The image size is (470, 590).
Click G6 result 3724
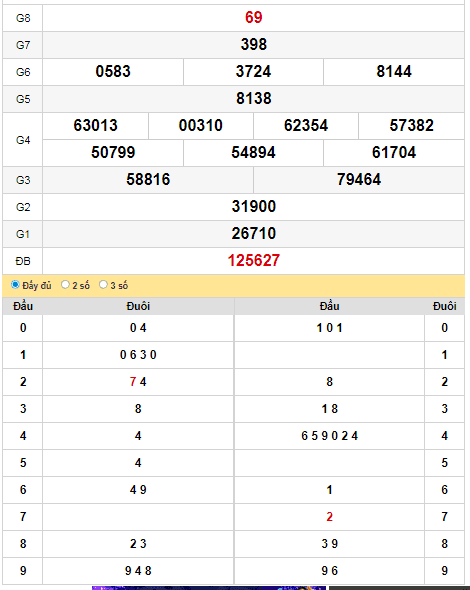point(253,71)
